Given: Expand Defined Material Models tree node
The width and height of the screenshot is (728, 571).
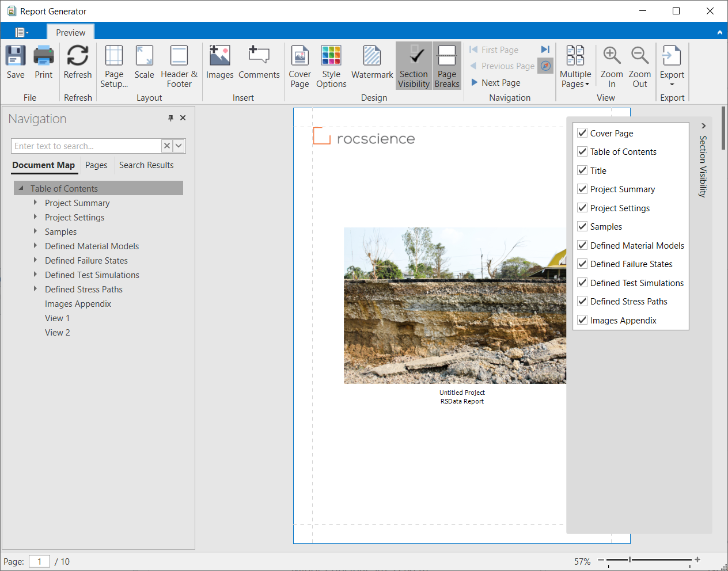Looking at the screenshot, I should click(x=35, y=246).
